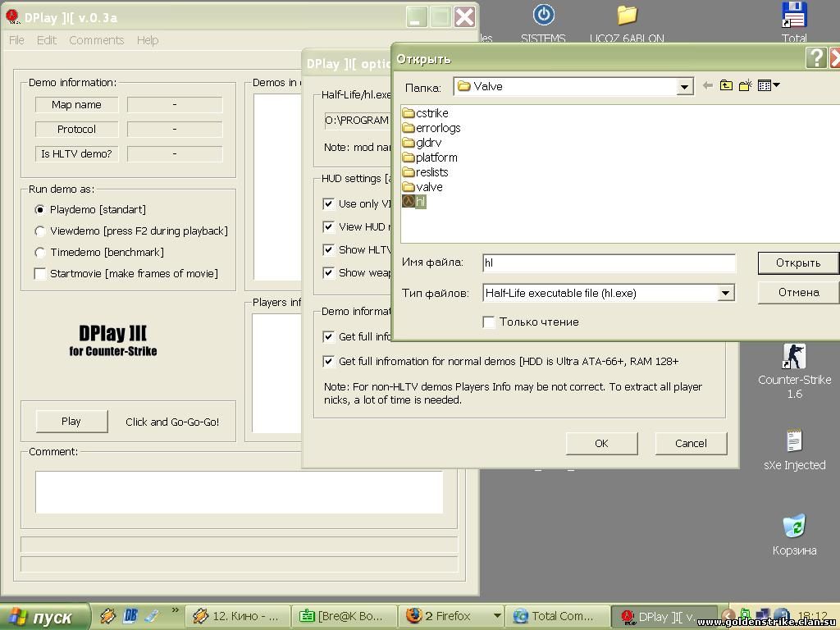Image resolution: width=840 pixels, height=630 pixels.
Task: Go up one folder level in Open dialog
Action: click(726, 85)
